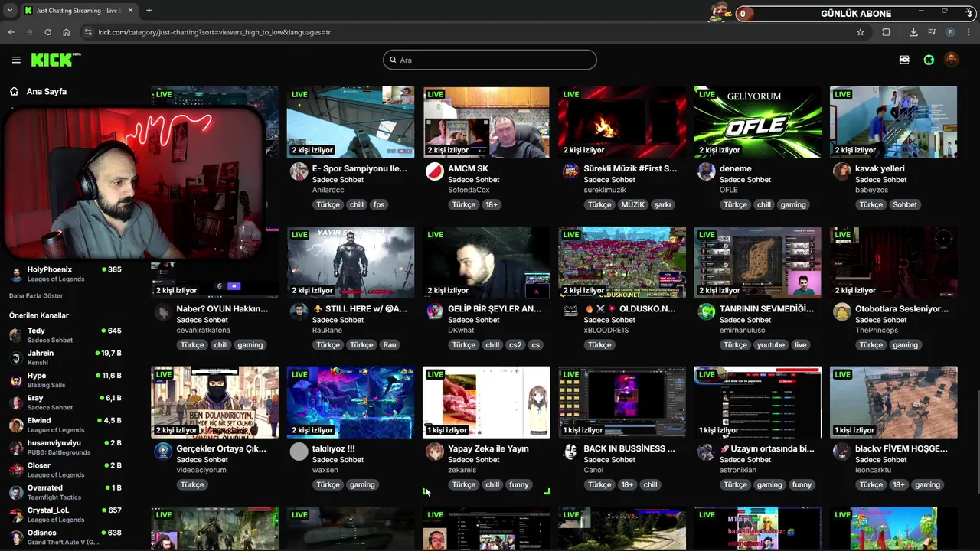The height and width of the screenshot is (551, 980).
Task: Click the cs2 tag under DKwhat
Action: pyautogui.click(x=515, y=344)
